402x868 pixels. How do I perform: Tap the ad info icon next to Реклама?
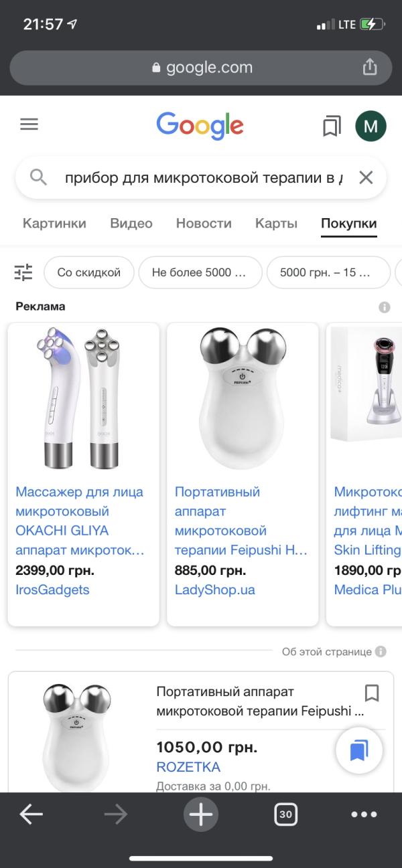pos(384,307)
